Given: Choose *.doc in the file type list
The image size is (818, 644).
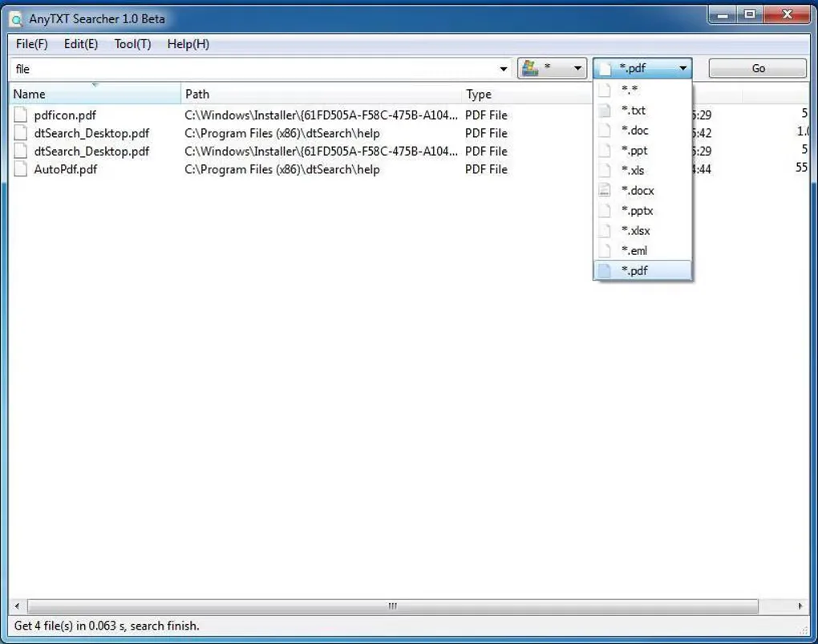Looking at the screenshot, I should pyautogui.click(x=642, y=131).
